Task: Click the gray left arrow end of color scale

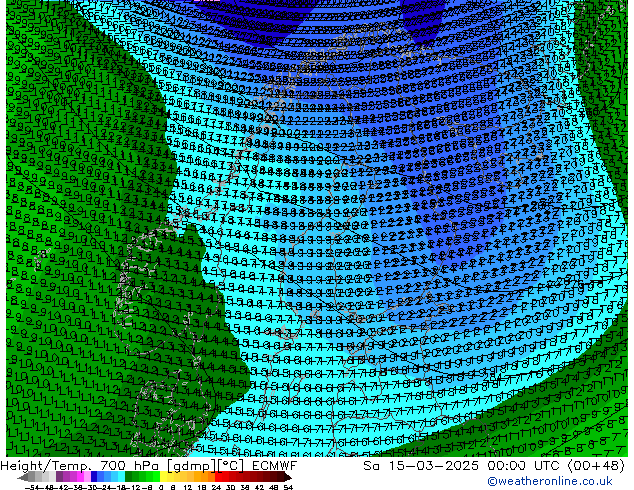Action: [x=23, y=477]
